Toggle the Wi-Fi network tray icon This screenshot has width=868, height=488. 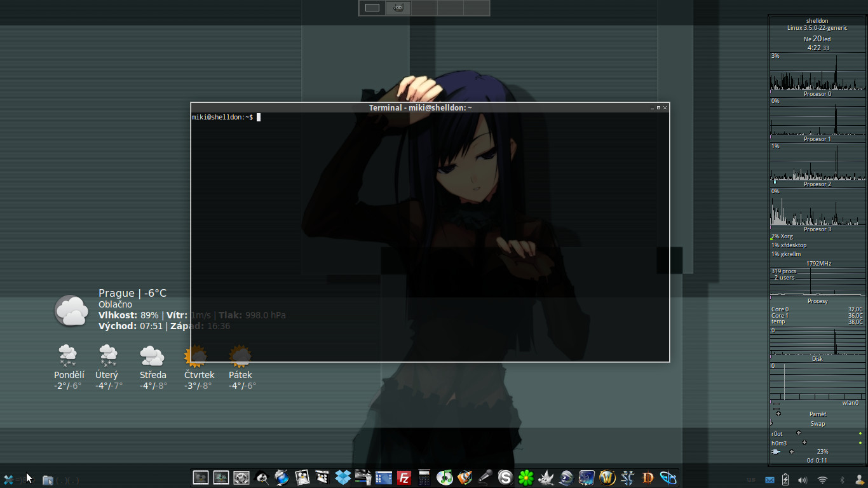[822, 480]
